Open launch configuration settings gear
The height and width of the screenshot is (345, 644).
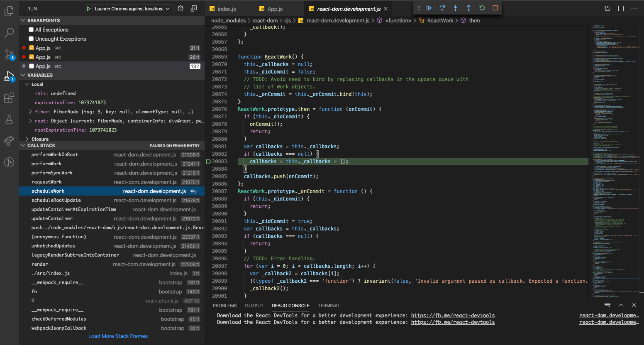click(x=180, y=8)
